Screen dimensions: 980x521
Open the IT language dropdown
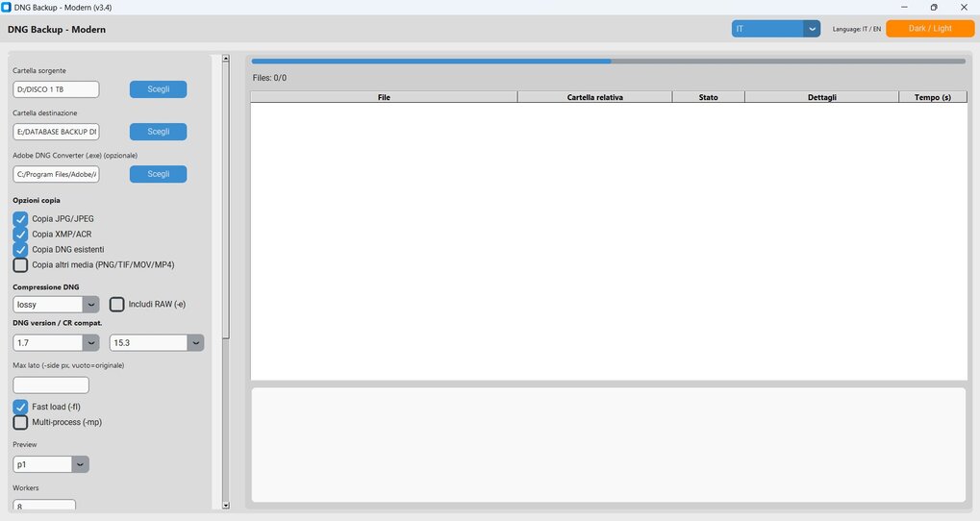click(x=775, y=29)
